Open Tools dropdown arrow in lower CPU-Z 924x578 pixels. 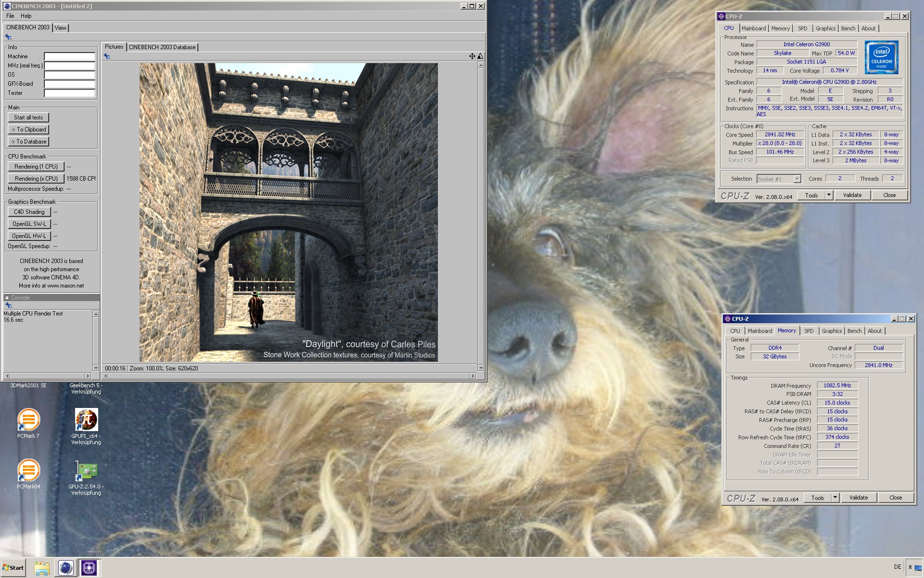pos(835,498)
